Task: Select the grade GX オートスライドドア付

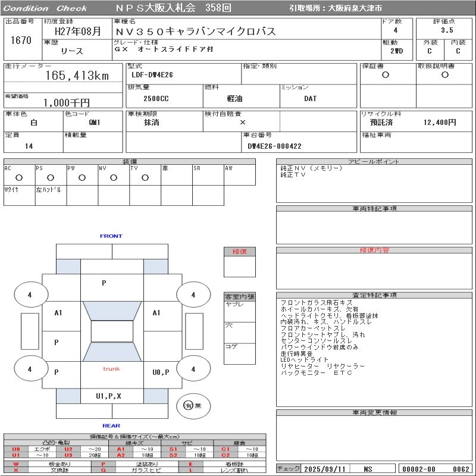Action: 164,49
